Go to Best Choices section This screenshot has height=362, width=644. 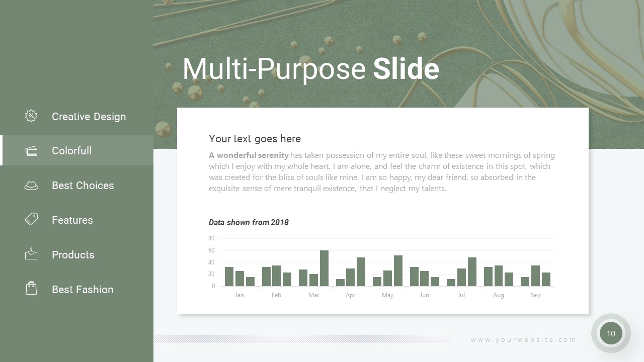[83, 186]
